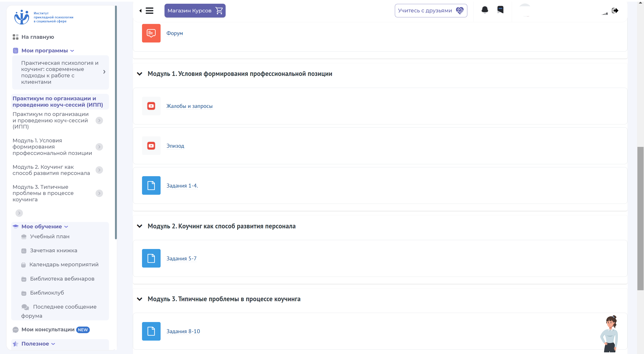
Task: Click Зачетная книжка link in sidebar
Action: pyautogui.click(x=54, y=250)
